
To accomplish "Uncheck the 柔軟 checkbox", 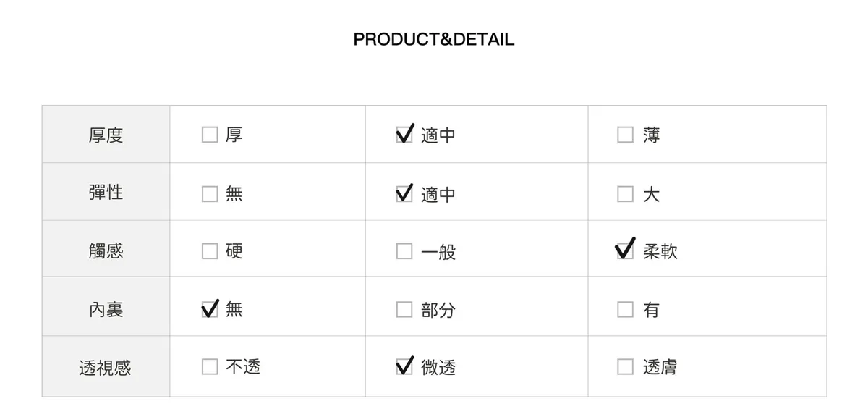I will [x=625, y=251].
